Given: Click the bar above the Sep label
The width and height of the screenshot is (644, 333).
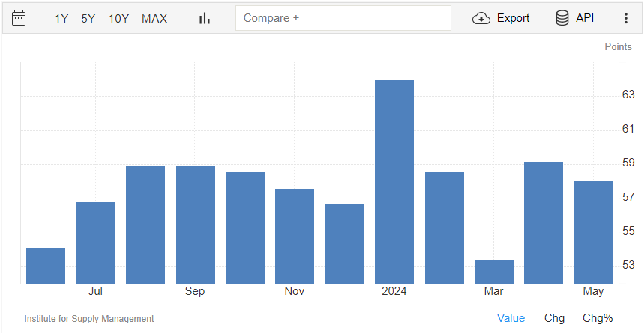Looking at the screenshot, I should (x=196, y=225).
